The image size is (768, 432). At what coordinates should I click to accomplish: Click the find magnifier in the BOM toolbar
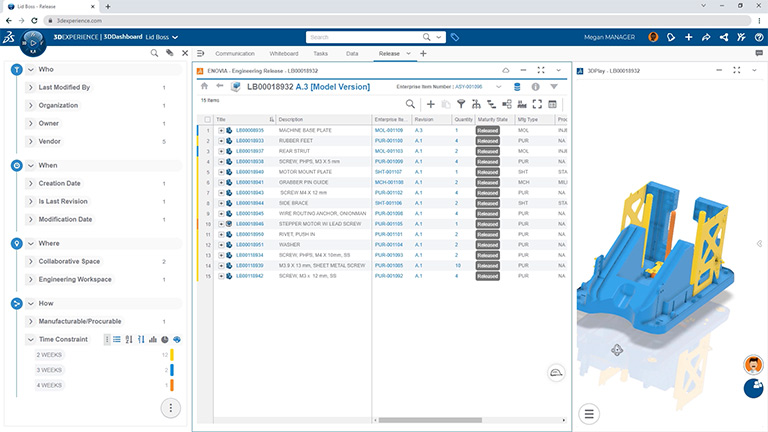(x=410, y=104)
